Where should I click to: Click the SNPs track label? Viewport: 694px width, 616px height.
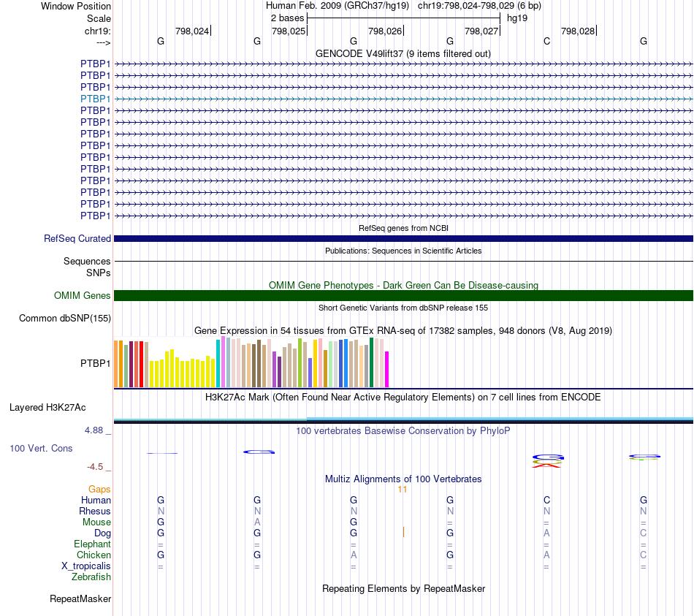pyautogui.click(x=99, y=273)
